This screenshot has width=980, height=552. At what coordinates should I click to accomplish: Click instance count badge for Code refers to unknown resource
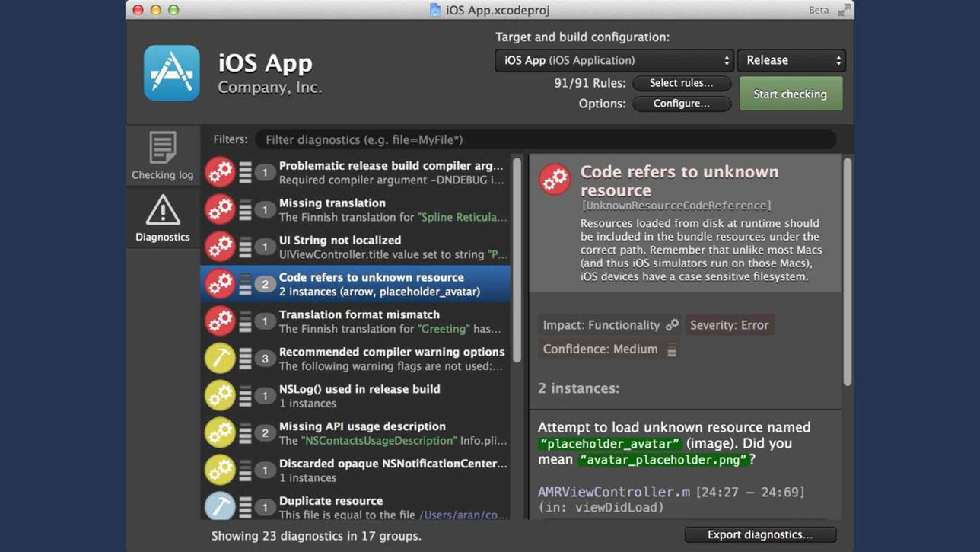click(x=265, y=284)
